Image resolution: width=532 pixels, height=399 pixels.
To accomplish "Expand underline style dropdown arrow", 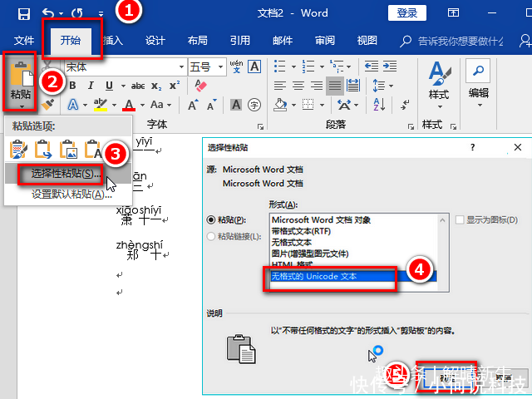I will 123,86.
